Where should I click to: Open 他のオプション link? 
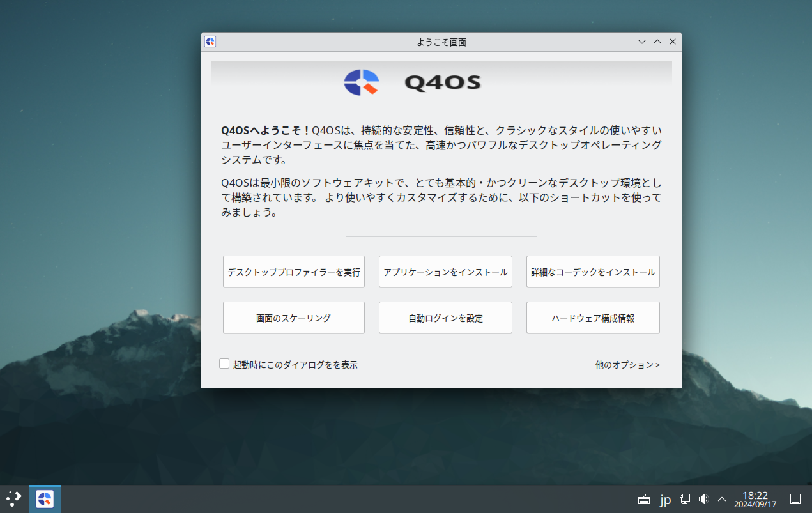[627, 365]
